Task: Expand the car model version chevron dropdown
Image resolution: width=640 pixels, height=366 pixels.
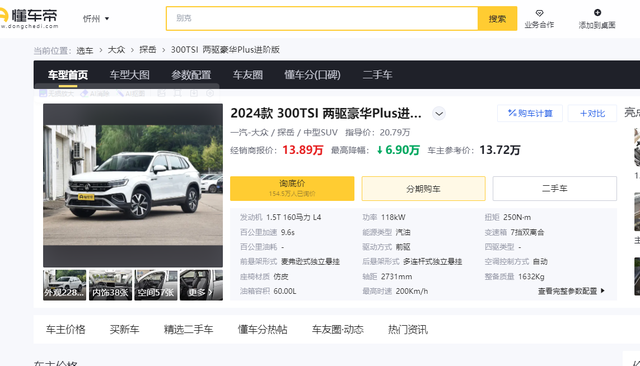Action: tap(439, 113)
